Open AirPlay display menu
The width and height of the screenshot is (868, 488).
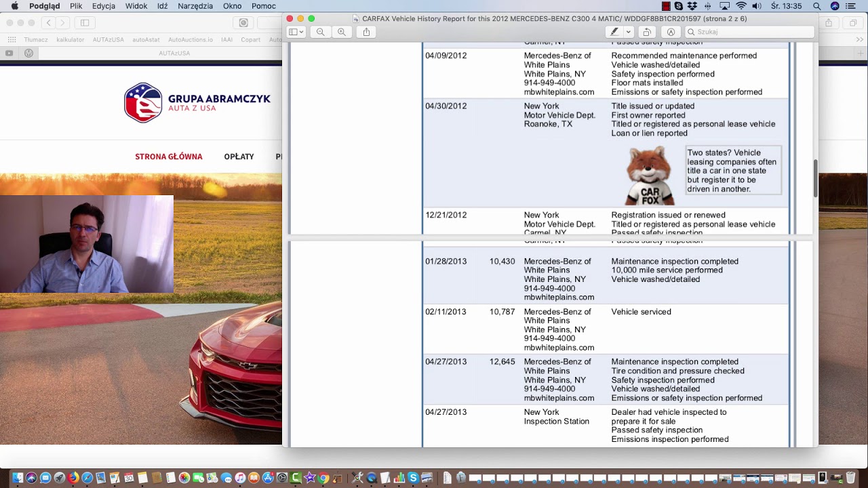[x=724, y=6]
